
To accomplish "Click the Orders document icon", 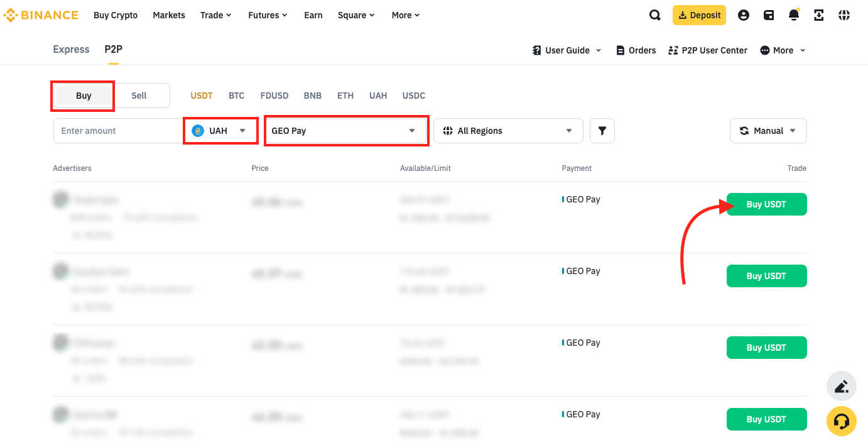I will (x=621, y=50).
